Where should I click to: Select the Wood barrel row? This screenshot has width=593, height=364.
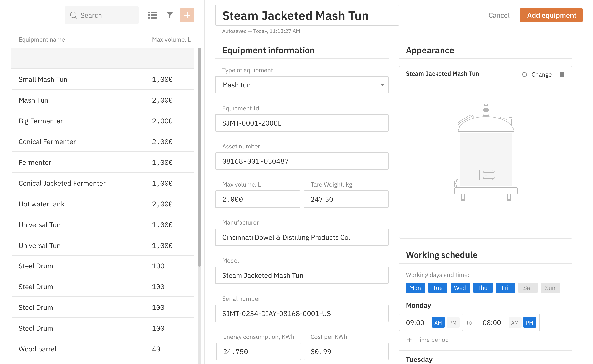[103, 349]
